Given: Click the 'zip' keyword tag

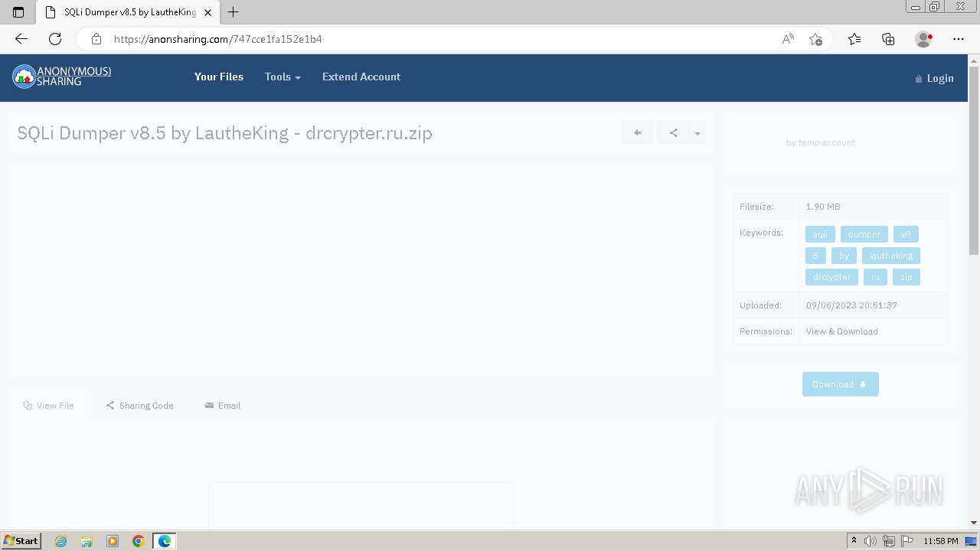Looking at the screenshot, I should click(906, 277).
